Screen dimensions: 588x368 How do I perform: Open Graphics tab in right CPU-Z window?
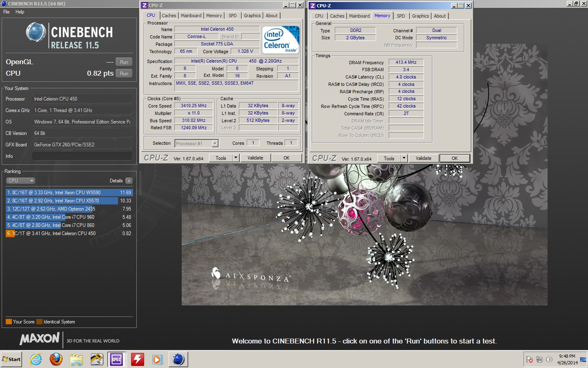coord(421,16)
